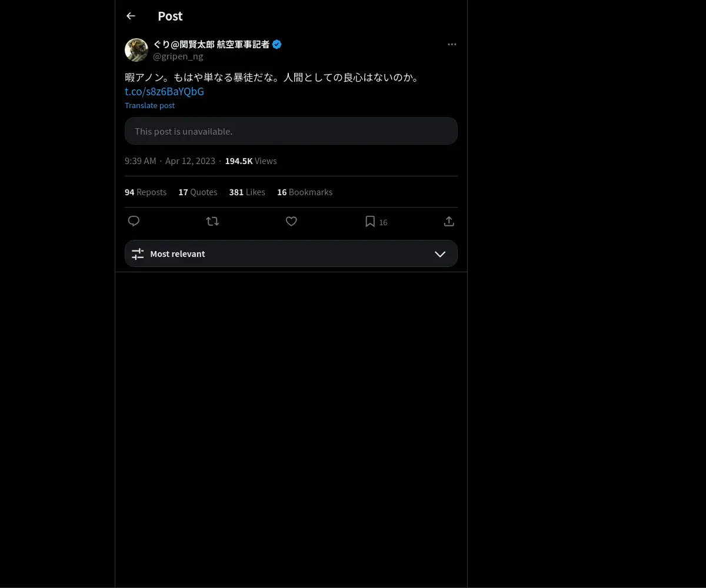Screen dimensions: 706x588
Task: Open the t.co/s8z6BaYQbG link
Action: (164, 92)
